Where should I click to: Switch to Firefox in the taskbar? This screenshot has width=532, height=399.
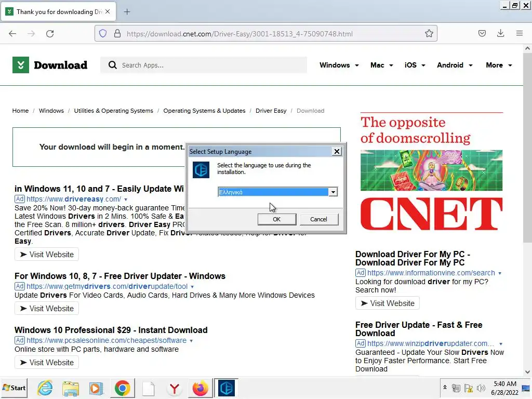pos(200,388)
